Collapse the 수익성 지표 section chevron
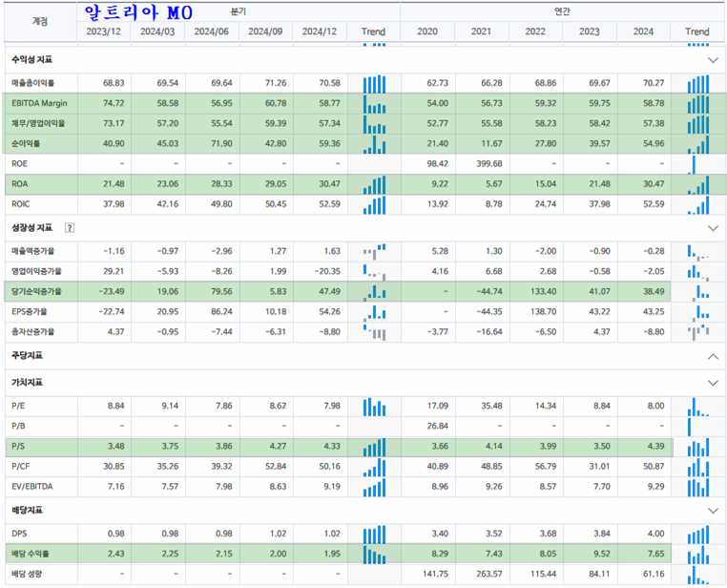 pyautogui.click(x=713, y=60)
